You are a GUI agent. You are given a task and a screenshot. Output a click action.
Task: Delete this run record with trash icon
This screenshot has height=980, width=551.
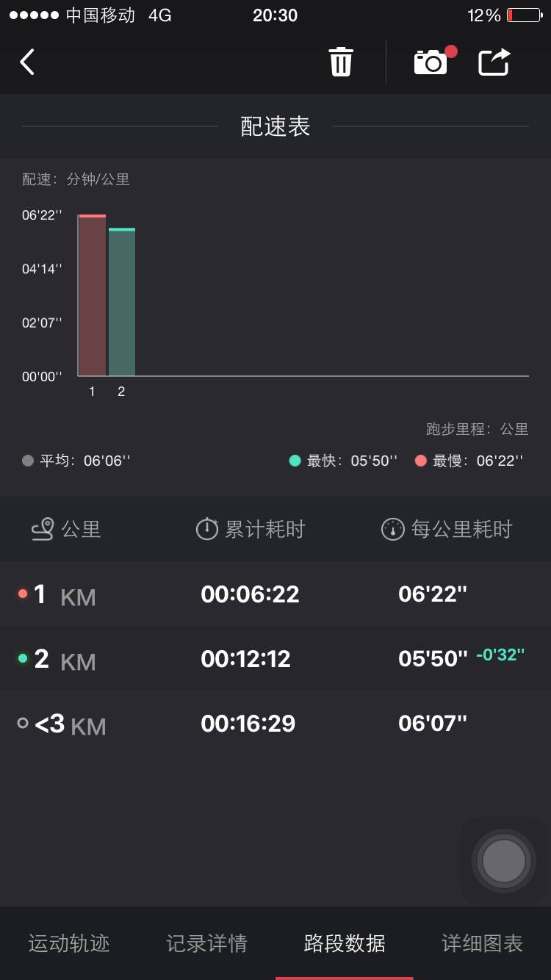pyautogui.click(x=340, y=62)
